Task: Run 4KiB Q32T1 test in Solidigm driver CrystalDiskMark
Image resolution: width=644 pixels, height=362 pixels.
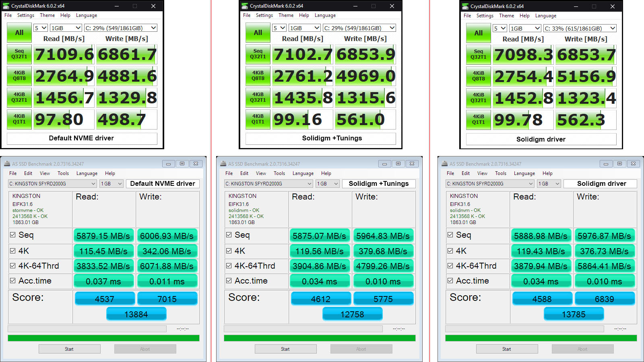Action: pos(479,98)
